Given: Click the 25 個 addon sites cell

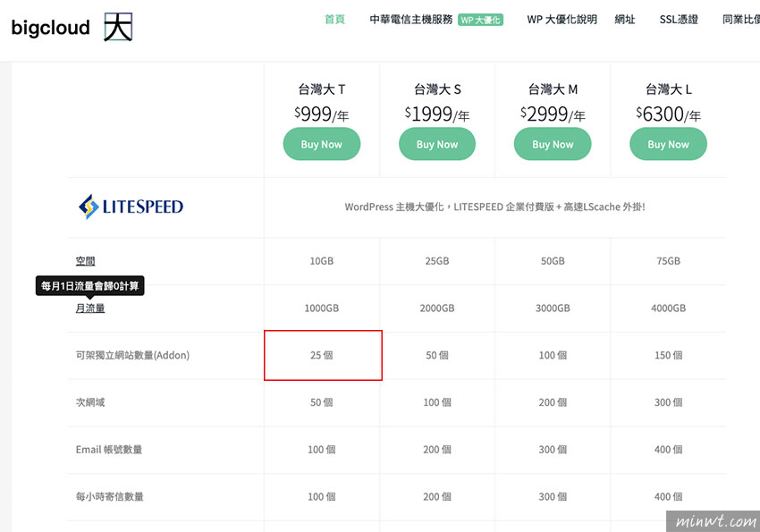Looking at the screenshot, I should point(321,355).
